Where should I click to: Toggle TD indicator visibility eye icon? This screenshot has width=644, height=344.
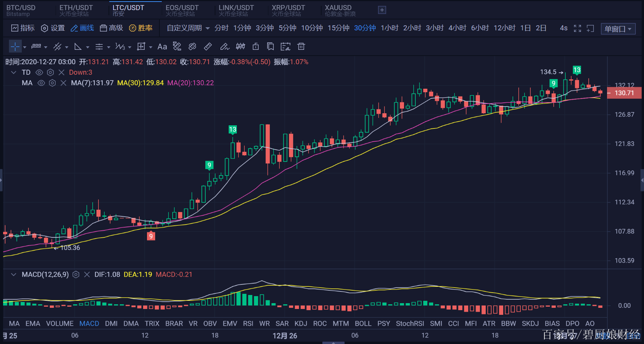coord(39,72)
